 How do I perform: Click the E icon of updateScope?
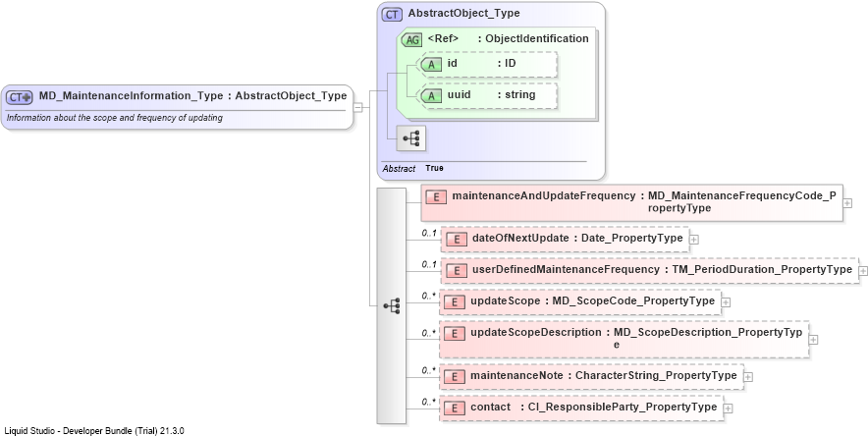click(455, 302)
